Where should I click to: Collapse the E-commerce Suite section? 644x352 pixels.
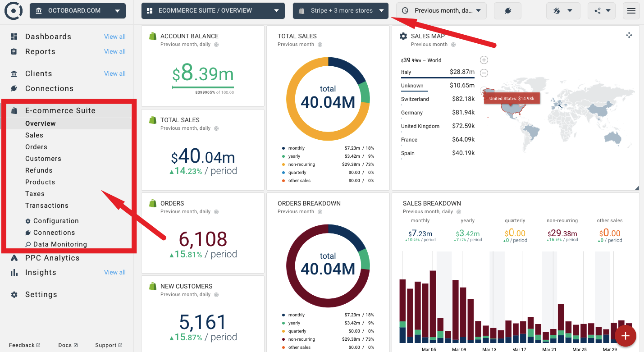click(x=60, y=110)
